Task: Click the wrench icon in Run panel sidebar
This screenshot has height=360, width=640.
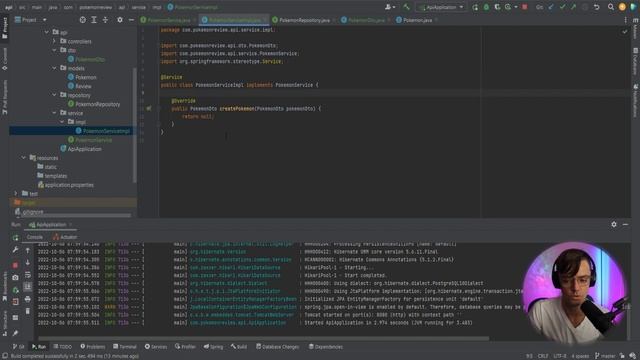Action: pos(16,250)
